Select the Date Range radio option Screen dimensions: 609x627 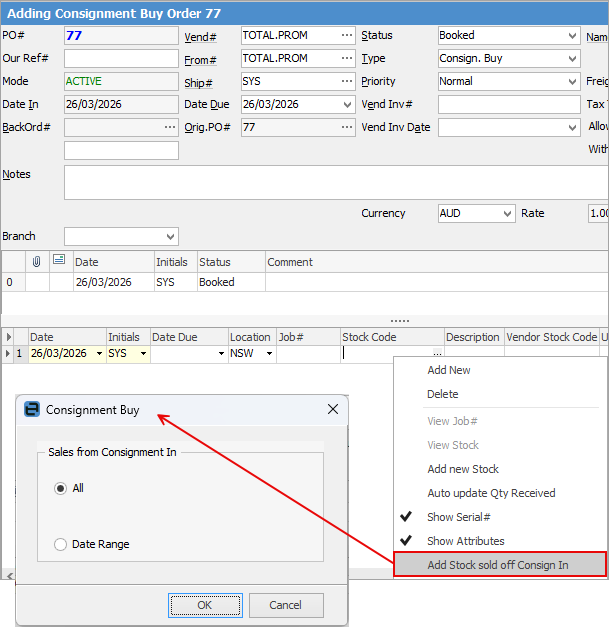[x=61, y=544]
